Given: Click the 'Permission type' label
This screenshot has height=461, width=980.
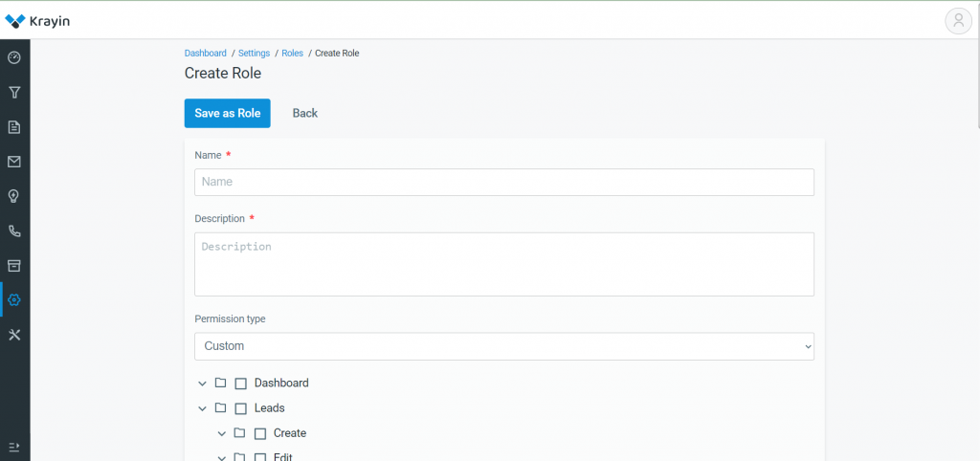Looking at the screenshot, I should click(230, 318).
